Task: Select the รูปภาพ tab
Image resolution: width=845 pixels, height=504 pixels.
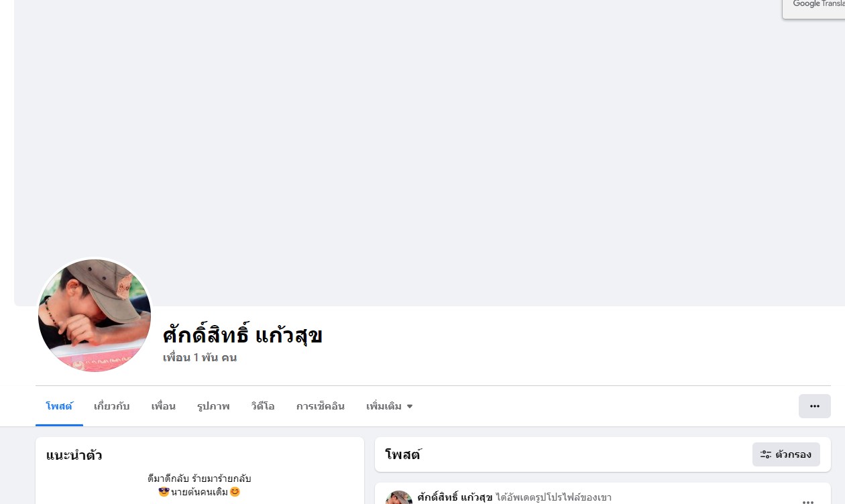Action: click(213, 406)
